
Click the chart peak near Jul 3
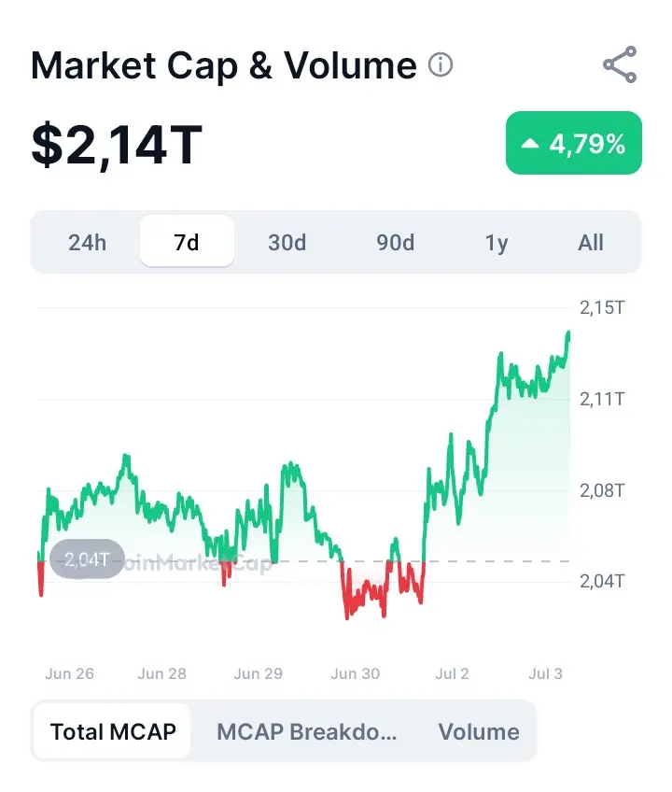pyautogui.click(x=568, y=334)
